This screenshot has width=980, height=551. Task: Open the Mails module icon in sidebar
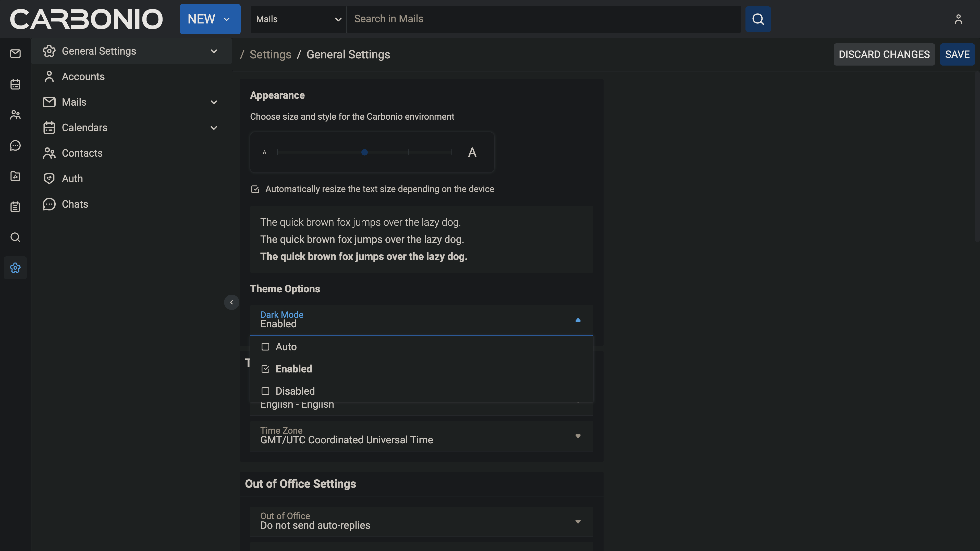point(15,54)
